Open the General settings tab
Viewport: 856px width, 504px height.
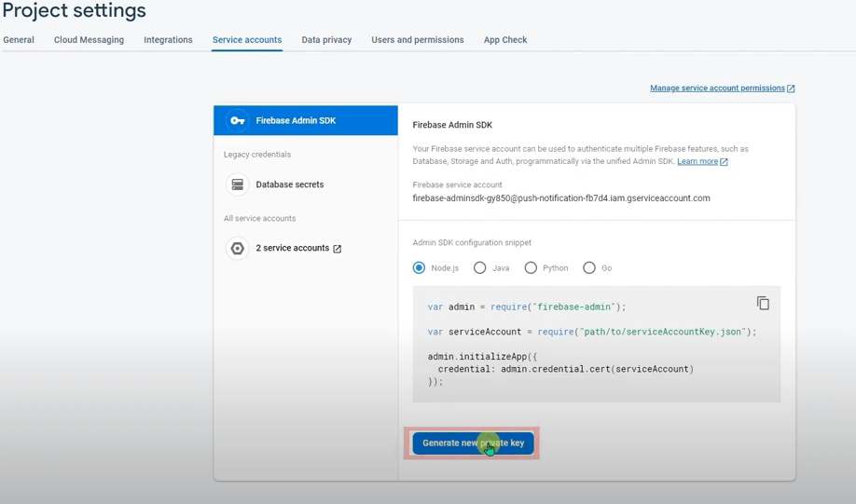pos(19,40)
